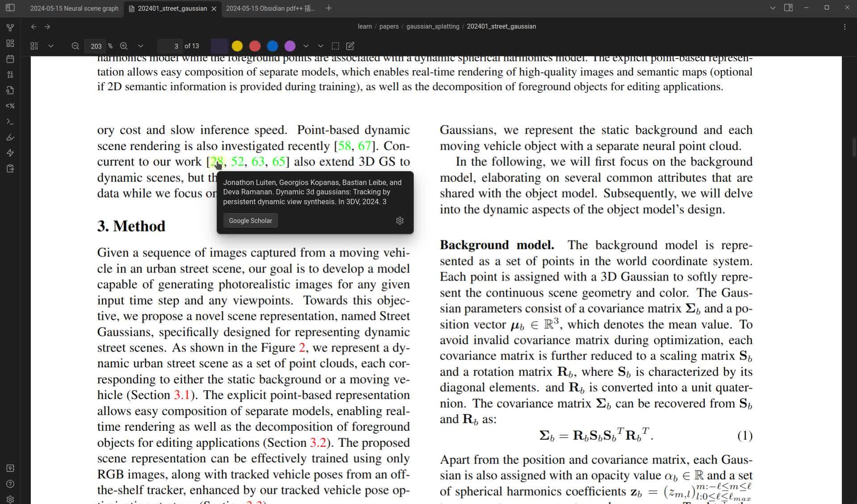The width and height of the screenshot is (857, 504).
Task: Click the 202401_street_gaussian breadcrumb title
Action: coord(501,26)
